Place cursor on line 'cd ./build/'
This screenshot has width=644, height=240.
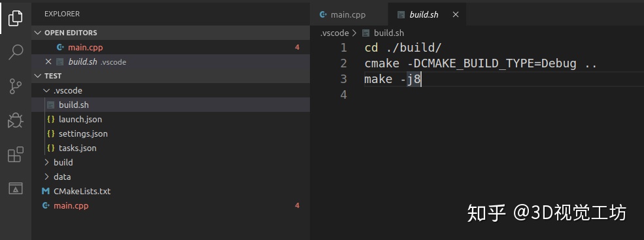pos(403,48)
